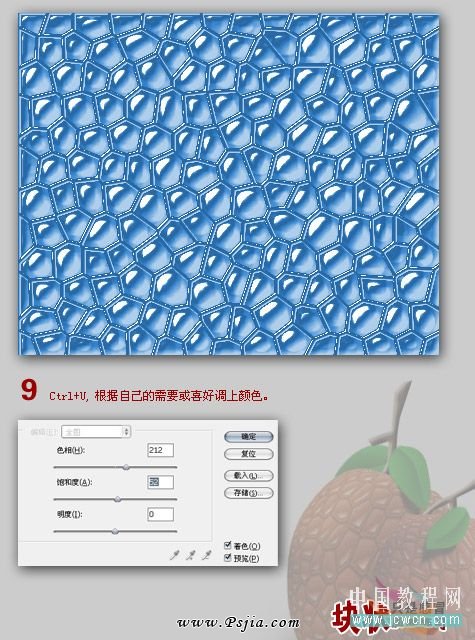Click the www.Psjia.com watermark link
The height and width of the screenshot is (640, 475).
(x=238, y=623)
